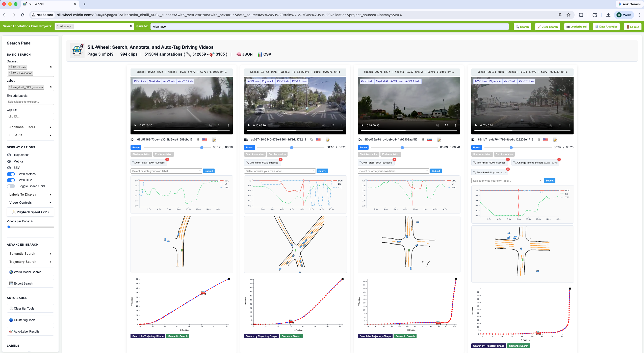Copy clip ID 68d57168 with copy icon
The height and width of the screenshot is (353, 644).
click(198, 139)
